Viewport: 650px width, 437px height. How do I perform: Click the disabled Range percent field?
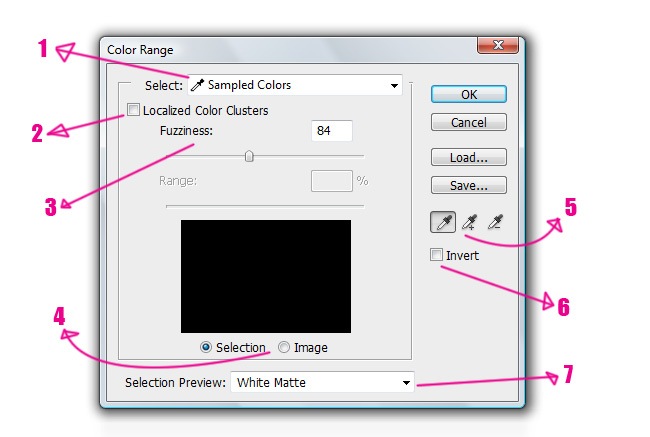[x=332, y=181]
